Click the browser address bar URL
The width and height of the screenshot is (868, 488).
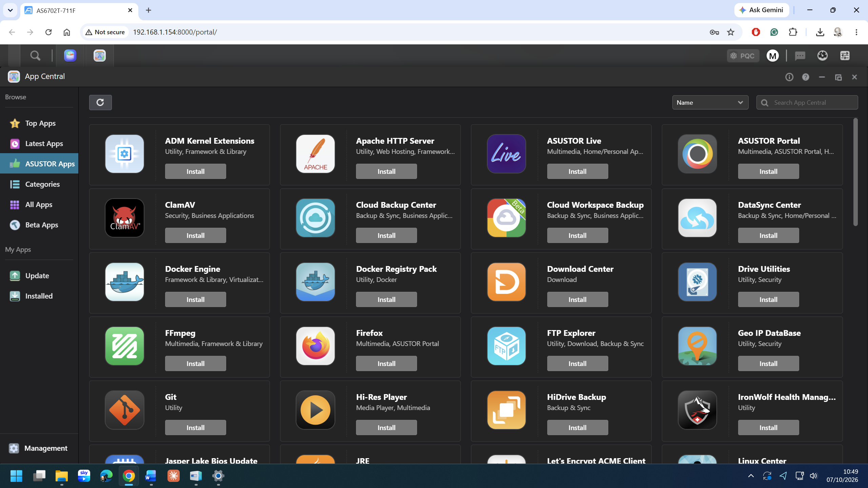point(175,32)
